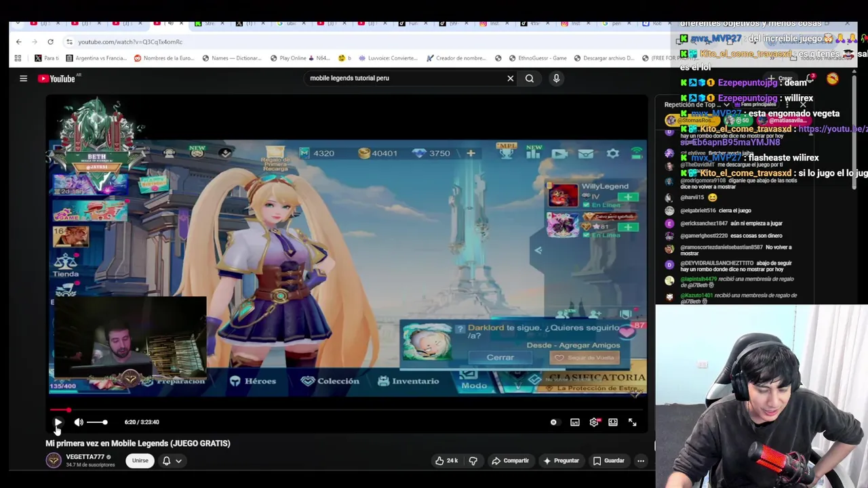868x488 pixels.
Task: Switch the player to theater mode
Action: click(x=613, y=422)
